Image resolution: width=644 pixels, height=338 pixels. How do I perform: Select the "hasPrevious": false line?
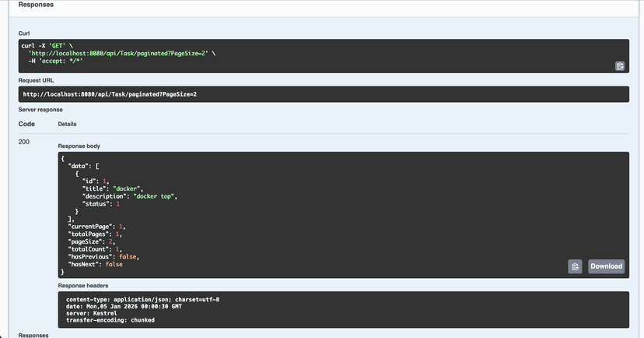pyautogui.click(x=103, y=256)
